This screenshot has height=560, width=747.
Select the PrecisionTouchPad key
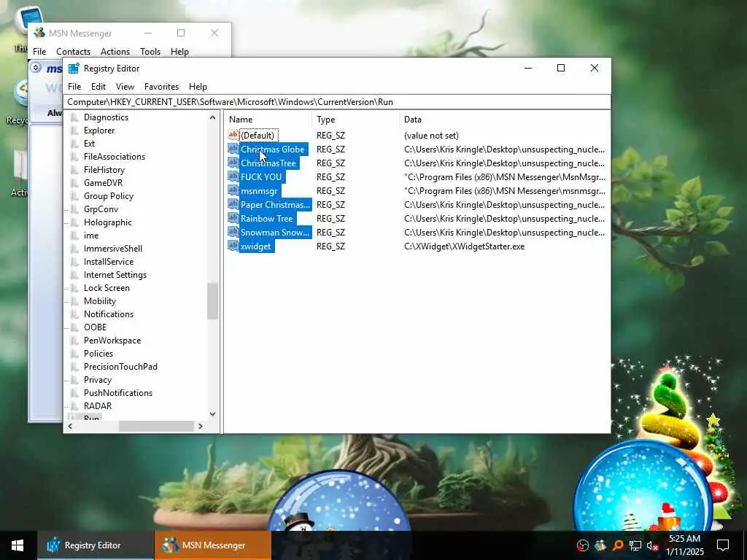[x=120, y=367]
